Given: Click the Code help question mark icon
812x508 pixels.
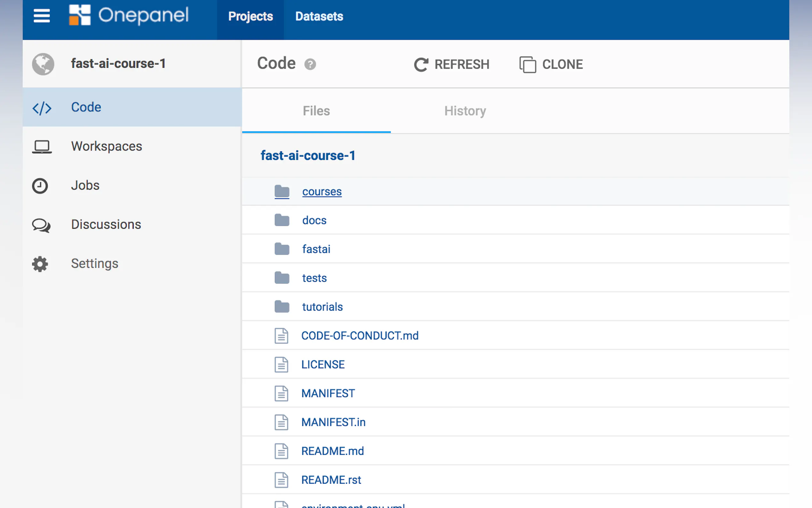Looking at the screenshot, I should pyautogui.click(x=310, y=64).
